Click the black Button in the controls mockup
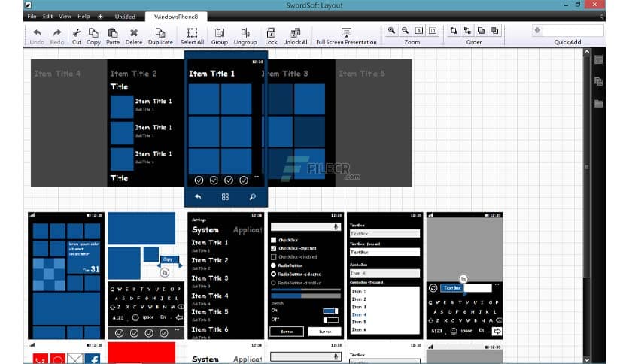The width and height of the screenshot is (629, 364). 287,332
